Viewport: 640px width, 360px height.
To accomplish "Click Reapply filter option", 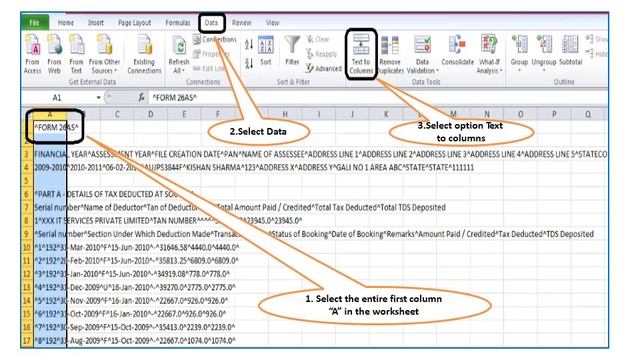I will click(x=322, y=54).
